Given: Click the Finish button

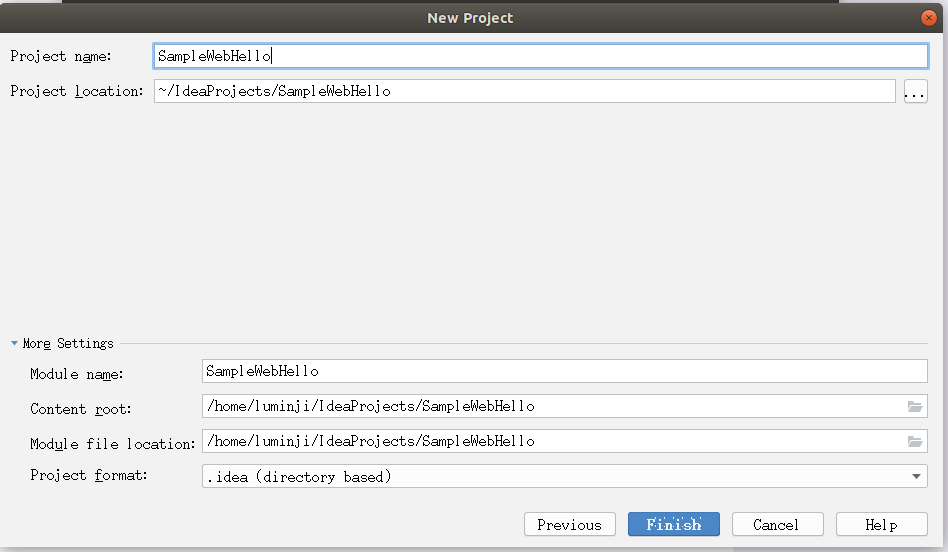Looking at the screenshot, I should [674, 524].
